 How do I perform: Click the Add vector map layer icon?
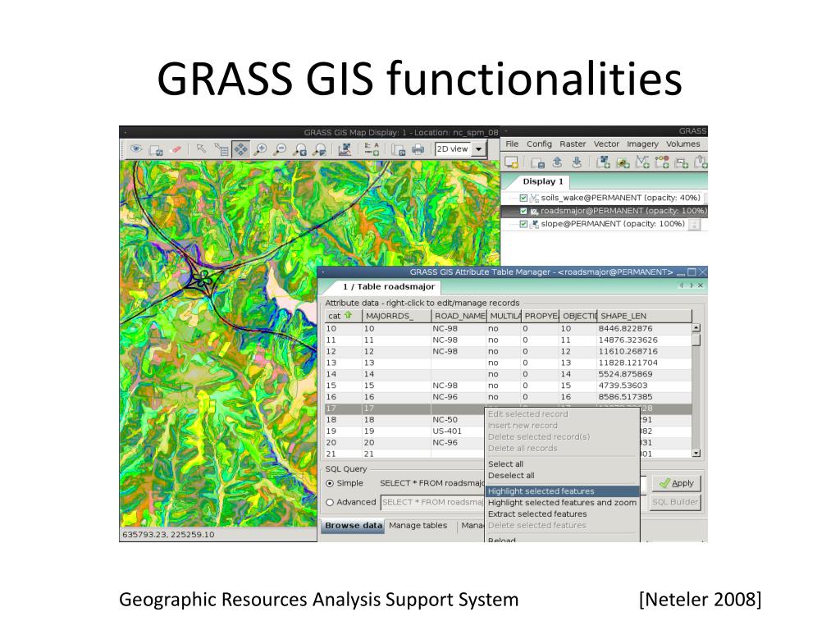tap(642, 162)
